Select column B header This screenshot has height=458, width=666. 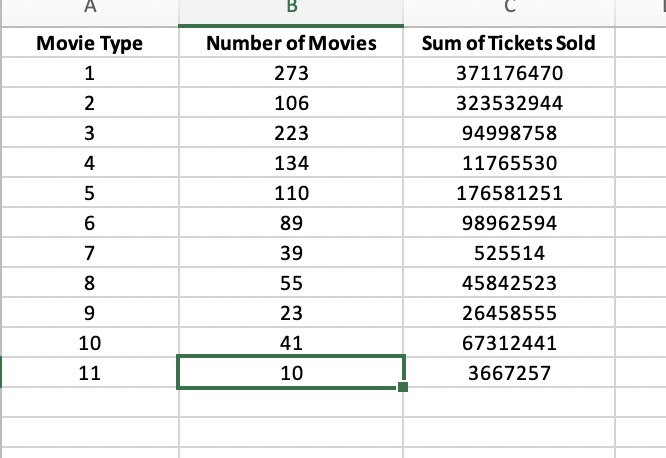pos(291,12)
